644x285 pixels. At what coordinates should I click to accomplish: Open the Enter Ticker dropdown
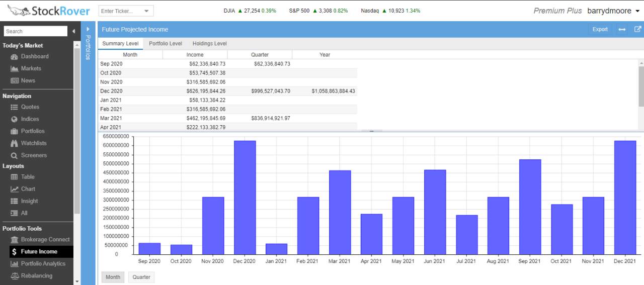click(146, 11)
